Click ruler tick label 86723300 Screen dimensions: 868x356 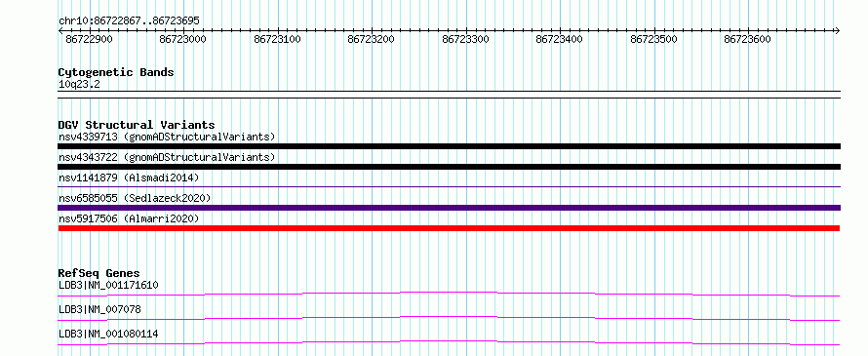465,39
